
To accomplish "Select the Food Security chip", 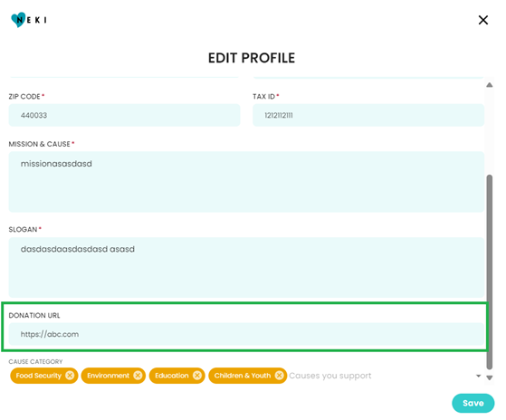I will click(x=39, y=376).
